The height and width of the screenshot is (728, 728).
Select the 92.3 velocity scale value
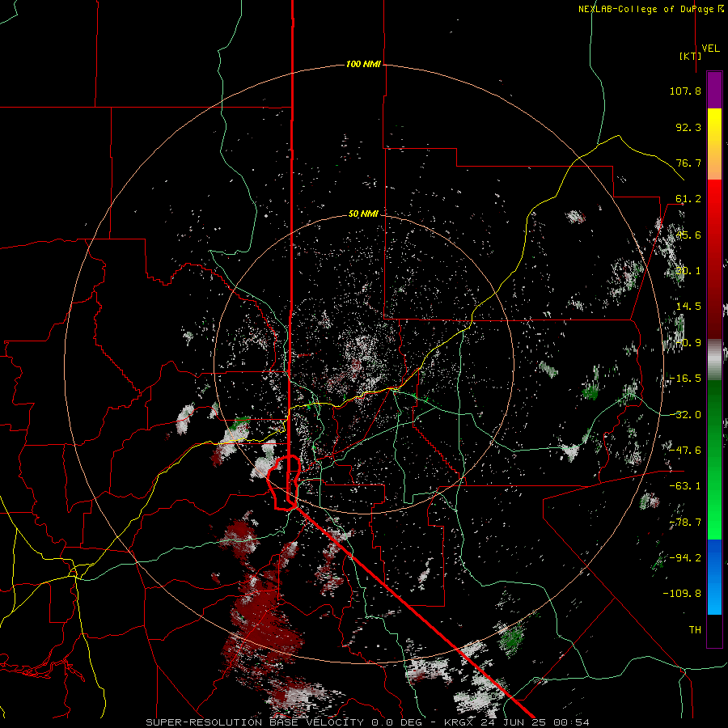point(688,127)
